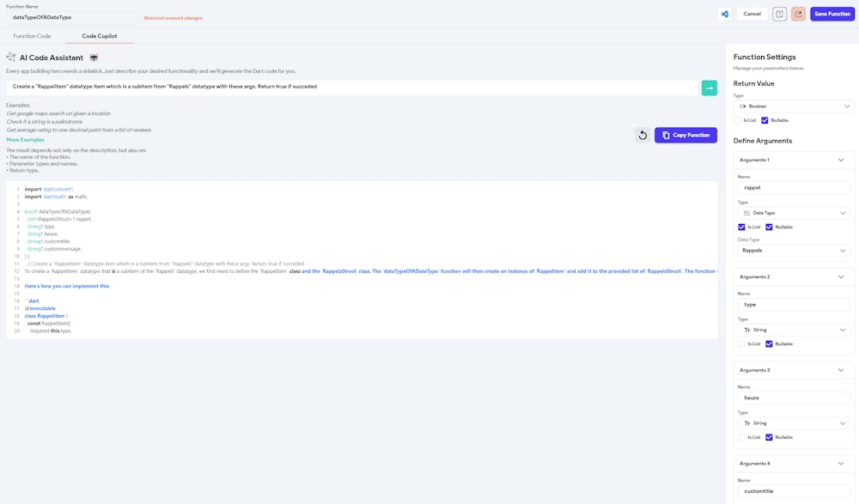Click the Copy Function button
The height and width of the screenshot is (504, 859).
click(x=685, y=135)
